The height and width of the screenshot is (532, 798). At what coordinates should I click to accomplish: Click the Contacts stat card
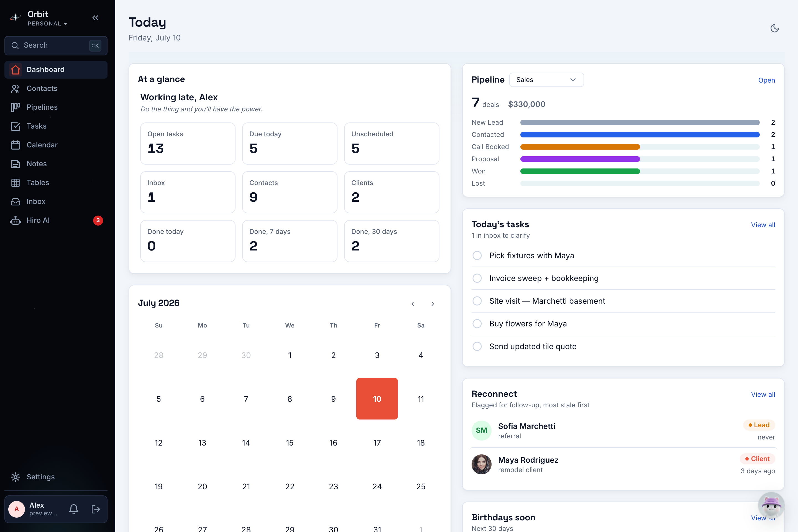[x=290, y=192]
